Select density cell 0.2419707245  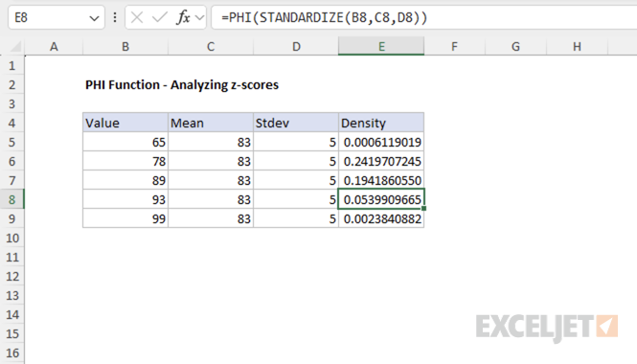[x=381, y=161]
